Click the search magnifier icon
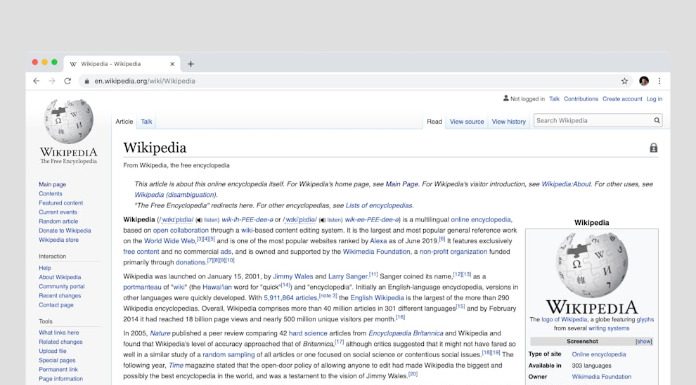696x385 pixels. click(x=656, y=120)
